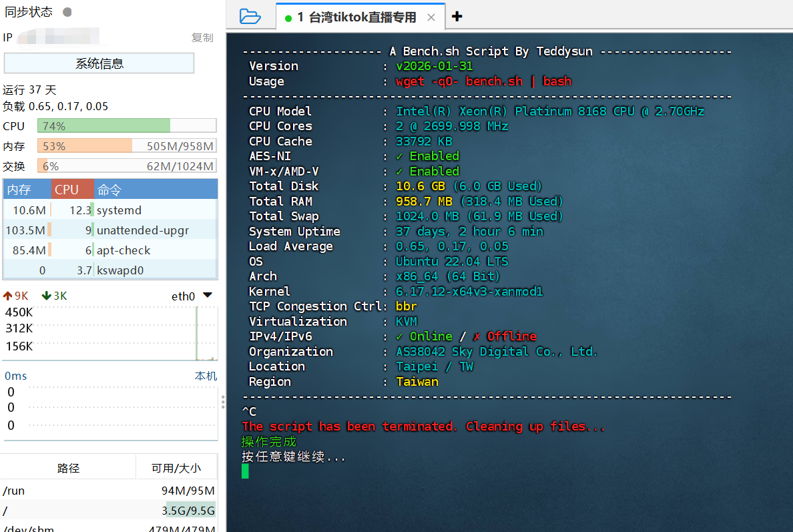The width and height of the screenshot is (793, 532).
Task: Select the systemd process row
Action: (x=110, y=208)
